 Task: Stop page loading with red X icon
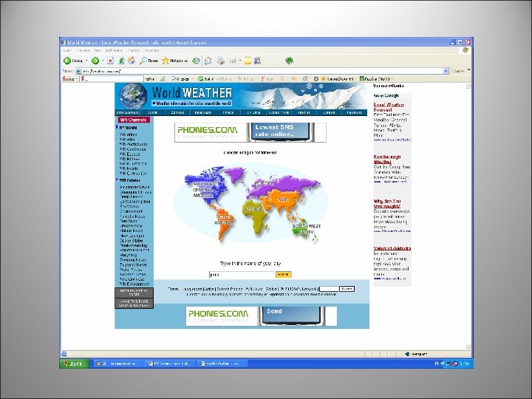point(111,61)
